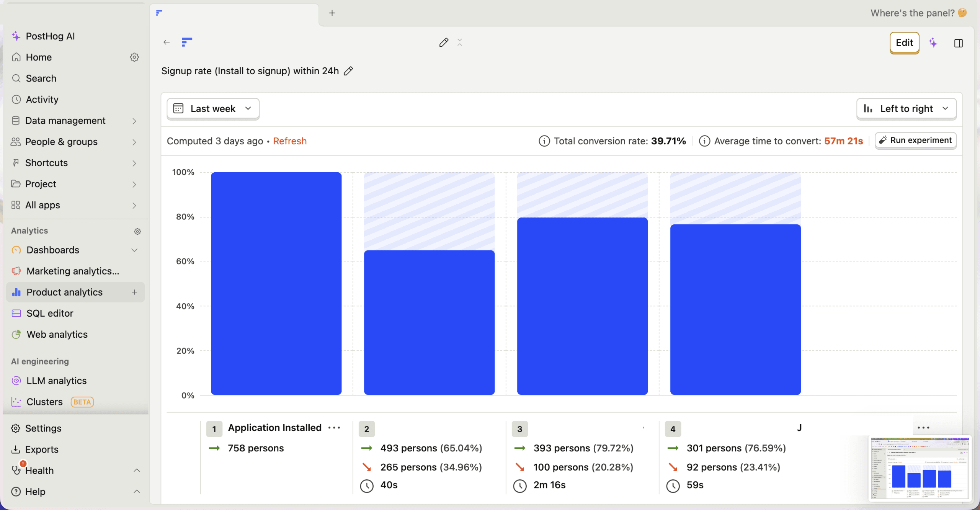Go to Web analytics

[x=57, y=334]
